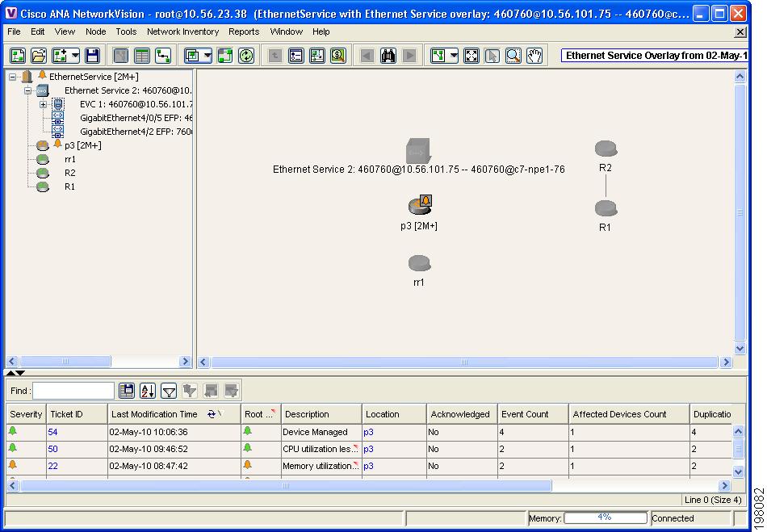
Task: Select the rr1 router icon on map
Action: pos(419,263)
